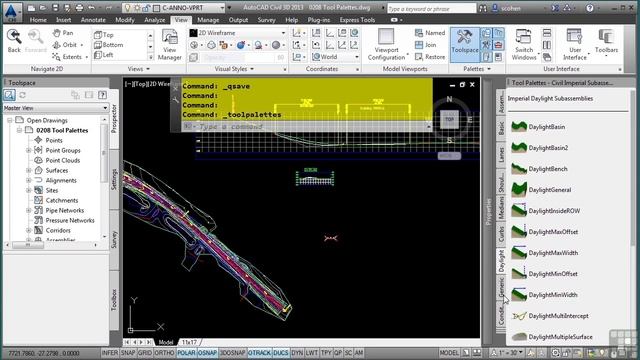This screenshot has width=640, height=360.
Task: Click the search keyword input box
Action: click(431, 8)
